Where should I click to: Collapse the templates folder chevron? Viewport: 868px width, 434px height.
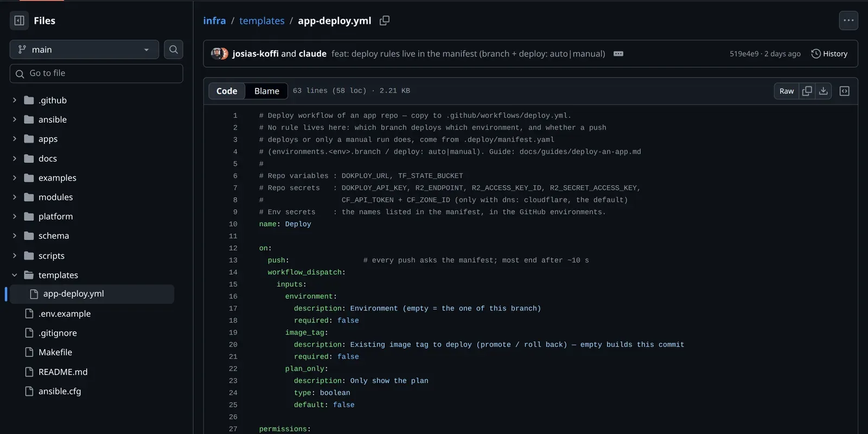click(x=15, y=275)
